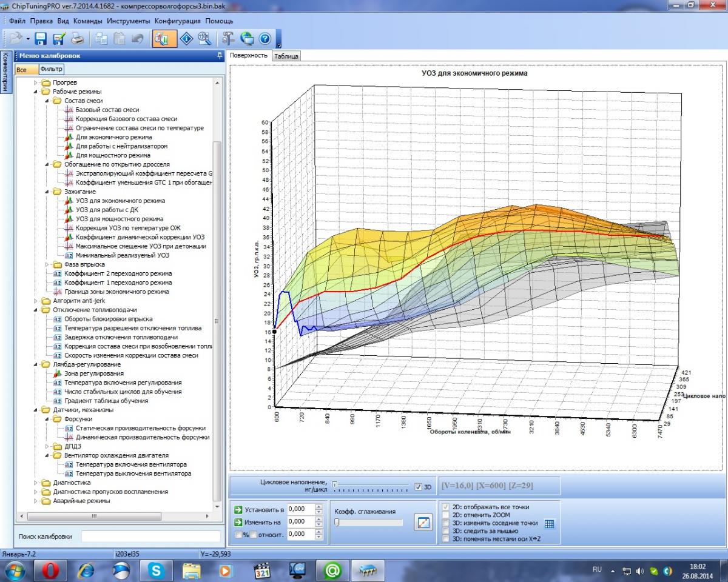Click the smoothing apply graph icon button
Viewport: 728px width, 582px height.
[423, 522]
